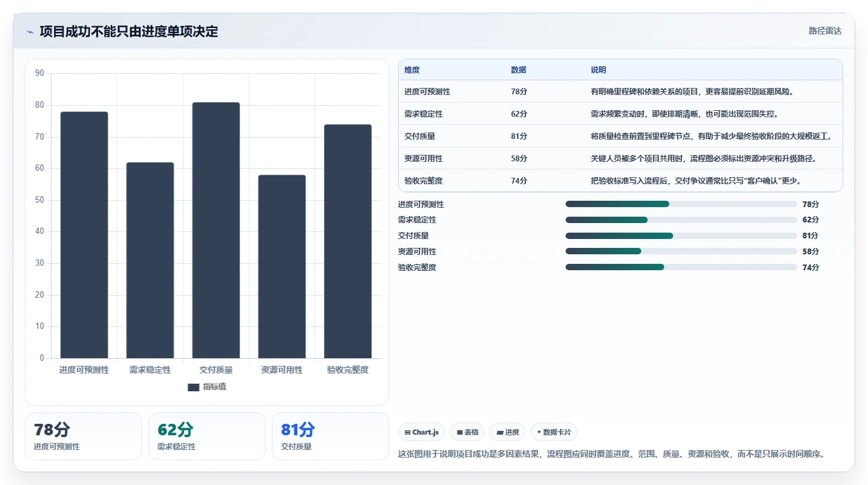This screenshot has height=485, width=868.
Task: Click the 进度可预测性 x-axis label
Action: click(x=84, y=370)
